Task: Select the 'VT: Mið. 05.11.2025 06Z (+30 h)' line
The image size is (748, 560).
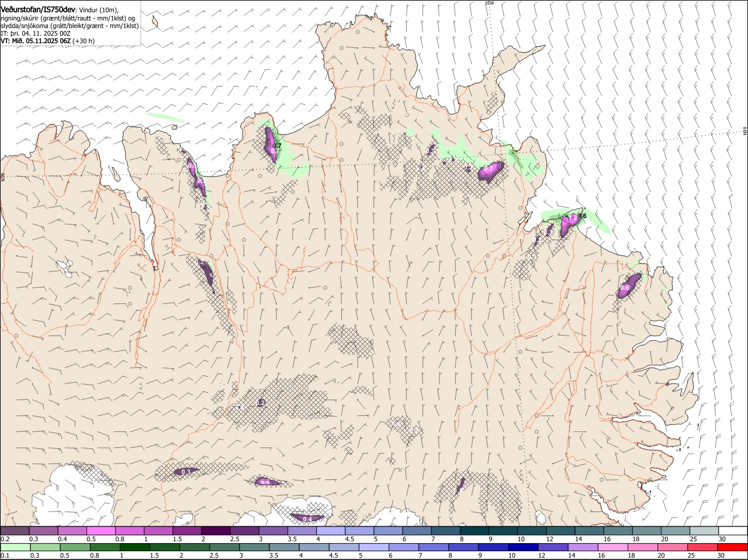Action: 48,41
